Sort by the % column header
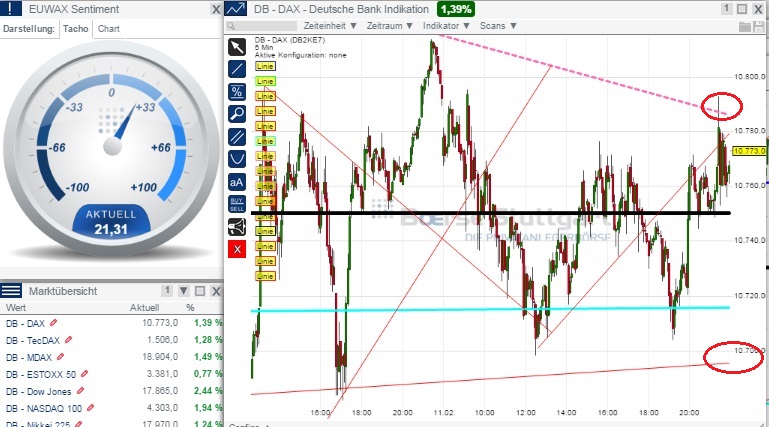The height and width of the screenshot is (427, 769). (190, 307)
